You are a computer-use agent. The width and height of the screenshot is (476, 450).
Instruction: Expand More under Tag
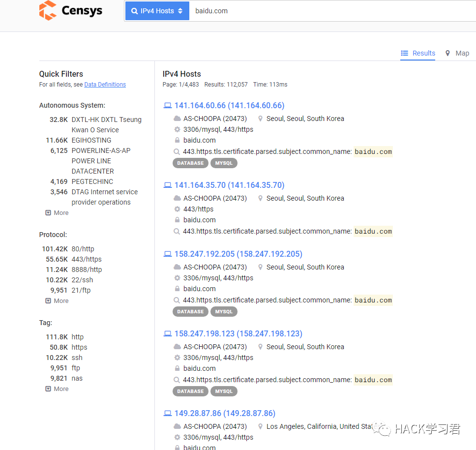[x=57, y=389]
